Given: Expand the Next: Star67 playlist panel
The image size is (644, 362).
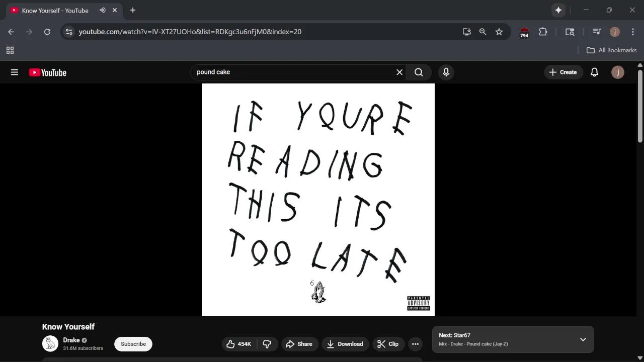Looking at the screenshot, I should coord(583,339).
